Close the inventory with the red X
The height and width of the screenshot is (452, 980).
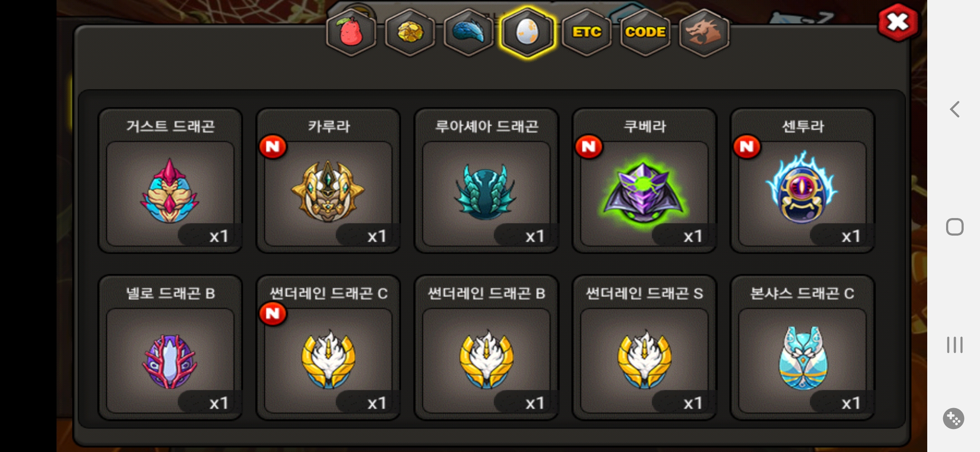click(898, 23)
